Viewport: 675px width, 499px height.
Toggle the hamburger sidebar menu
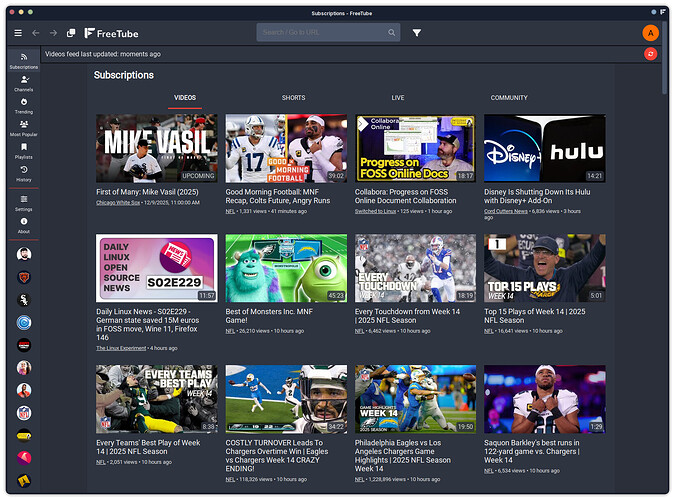17,33
